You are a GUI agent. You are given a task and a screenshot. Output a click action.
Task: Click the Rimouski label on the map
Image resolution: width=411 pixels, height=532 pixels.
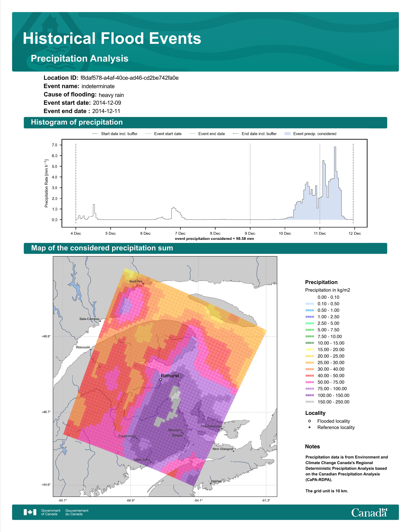pyautogui.click(x=83, y=347)
